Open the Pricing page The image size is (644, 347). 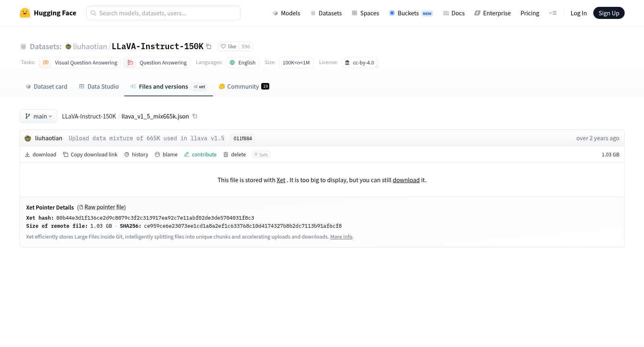coord(530,13)
